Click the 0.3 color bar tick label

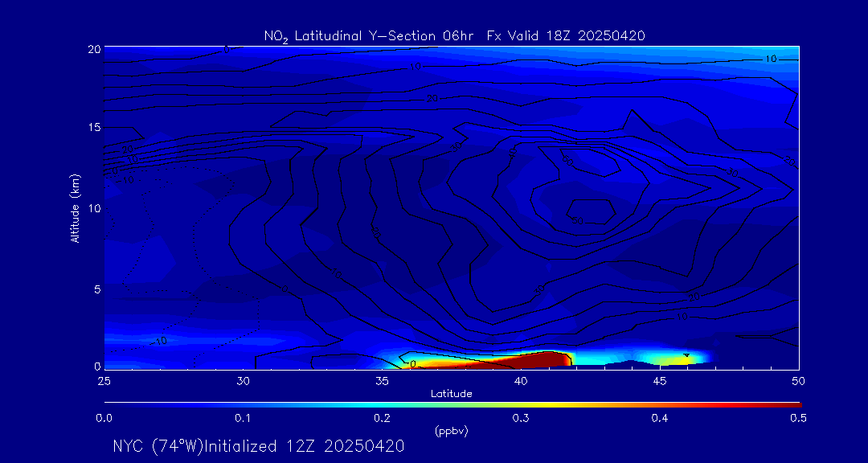point(521,418)
